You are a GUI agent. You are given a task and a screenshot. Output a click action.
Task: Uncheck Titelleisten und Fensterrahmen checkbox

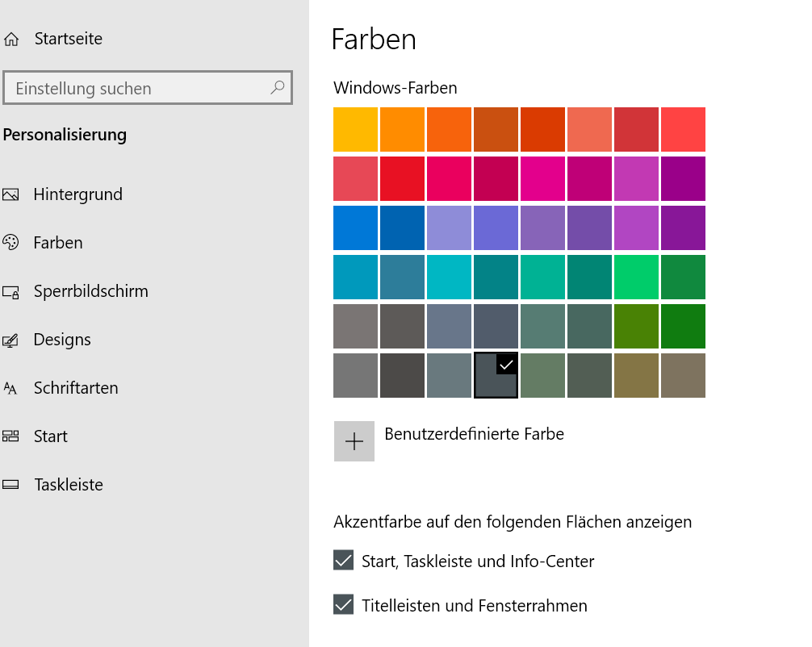pos(344,604)
